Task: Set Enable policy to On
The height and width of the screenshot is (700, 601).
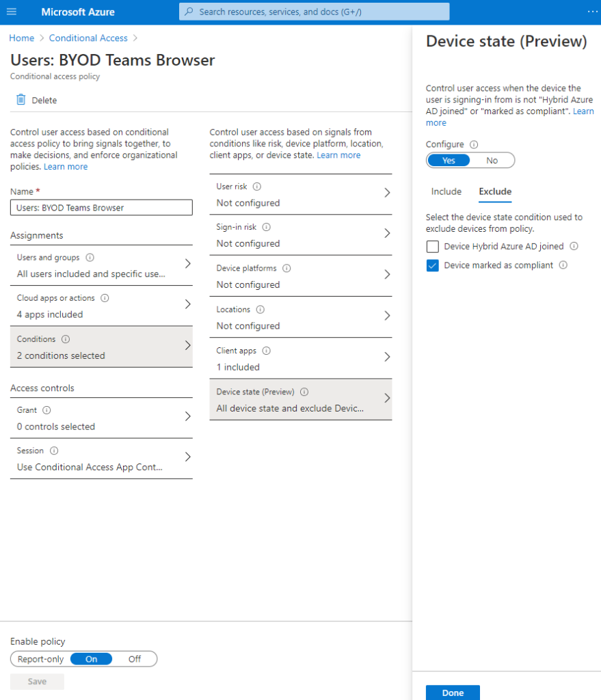Action: [91, 659]
